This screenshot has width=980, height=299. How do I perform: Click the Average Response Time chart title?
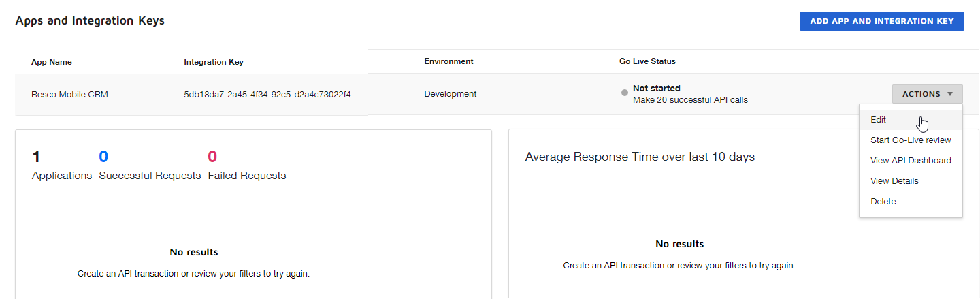(640, 157)
